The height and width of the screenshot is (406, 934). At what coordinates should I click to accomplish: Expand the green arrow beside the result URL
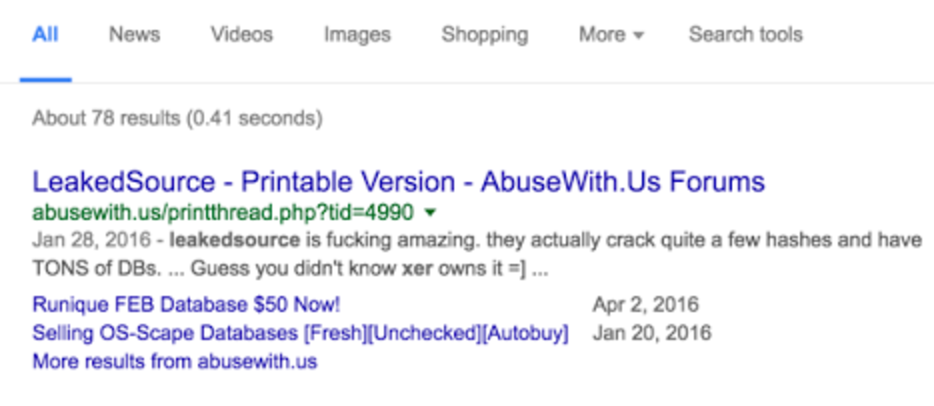(430, 212)
